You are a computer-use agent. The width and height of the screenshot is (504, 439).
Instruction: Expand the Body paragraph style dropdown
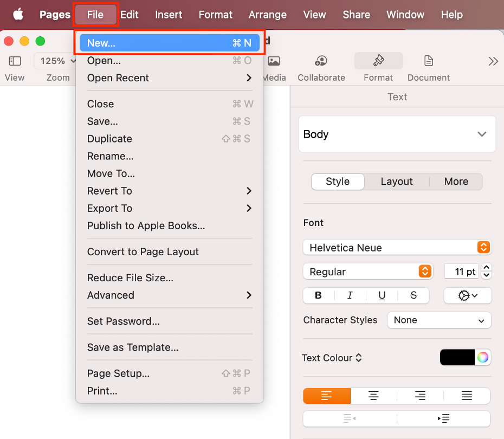click(397, 134)
